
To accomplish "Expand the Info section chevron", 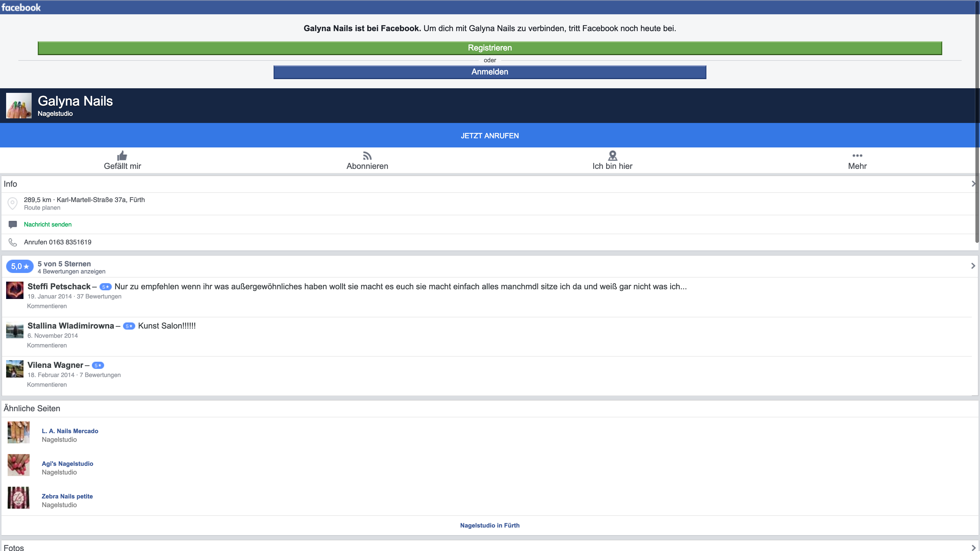I will tap(973, 184).
